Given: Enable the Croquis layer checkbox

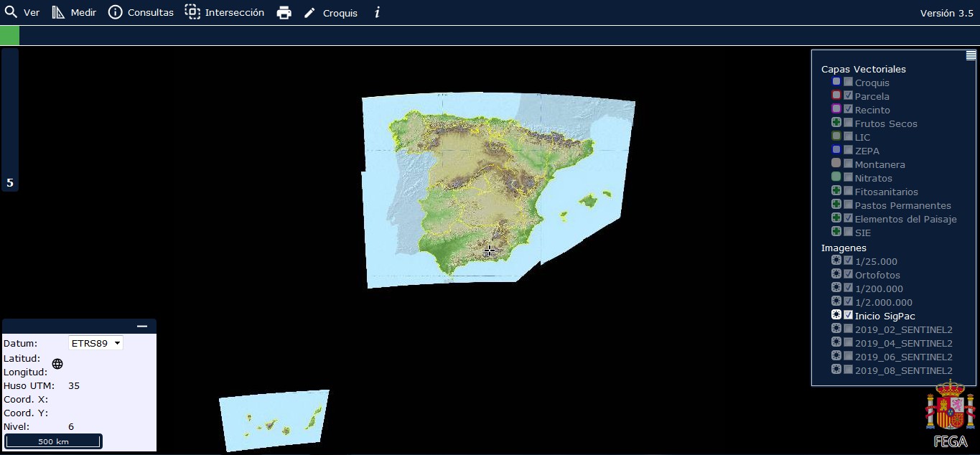Looking at the screenshot, I should (x=848, y=82).
